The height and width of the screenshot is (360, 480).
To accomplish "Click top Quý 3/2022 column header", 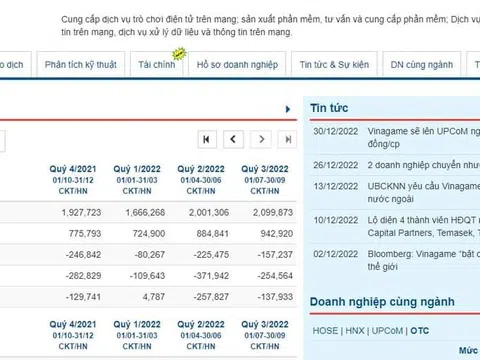I will [265, 179].
